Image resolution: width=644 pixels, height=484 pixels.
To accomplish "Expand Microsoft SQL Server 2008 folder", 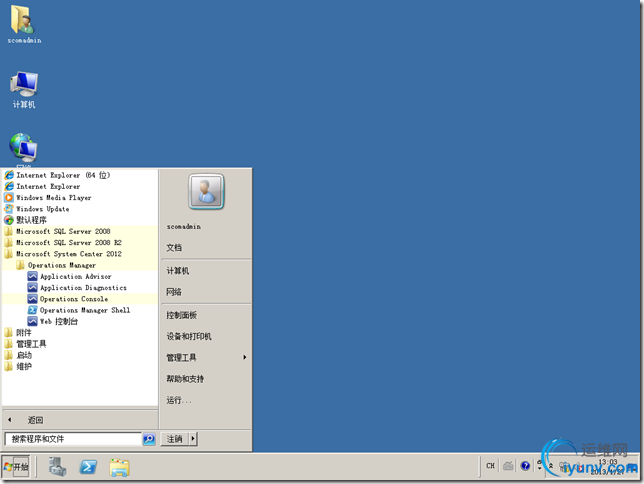I will (x=63, y=231).
